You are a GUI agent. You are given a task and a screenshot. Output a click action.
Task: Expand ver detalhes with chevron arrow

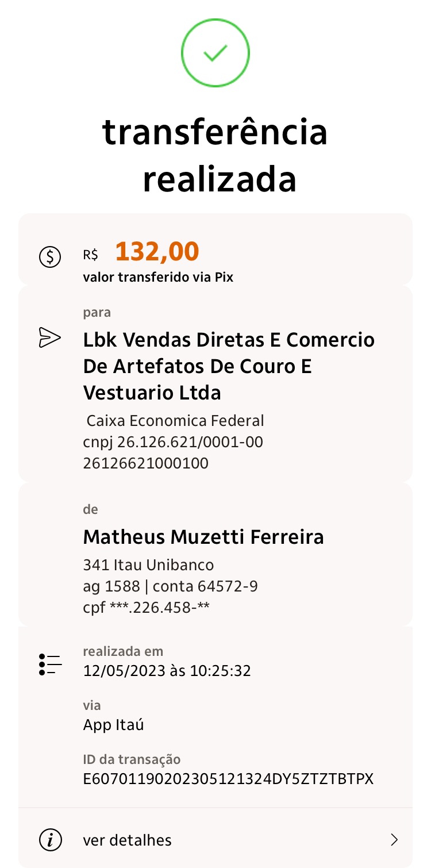(394, 840)
